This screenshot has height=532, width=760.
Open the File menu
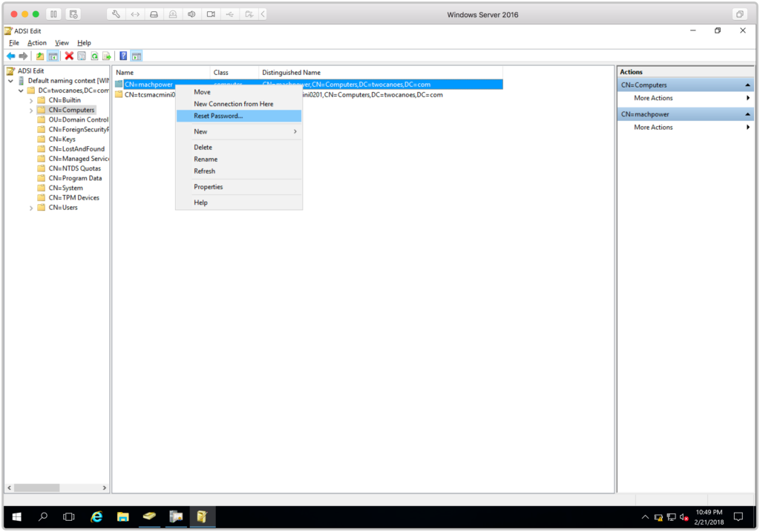click(14, 43)
